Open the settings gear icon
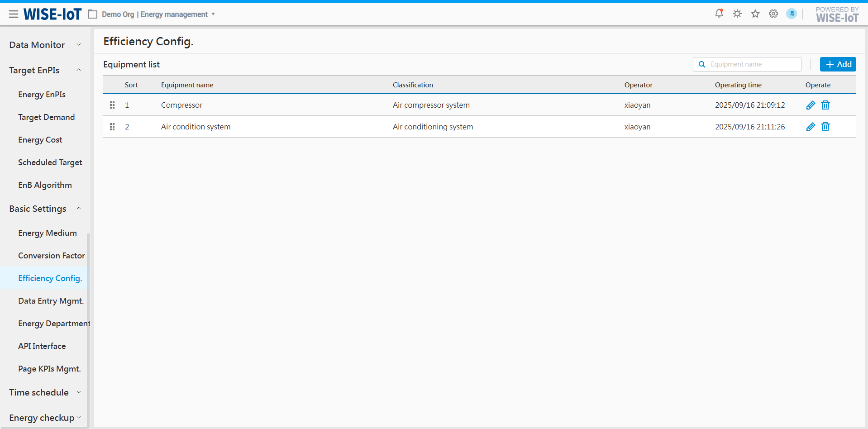Screen dimensions: 868x429 (773, 14)
